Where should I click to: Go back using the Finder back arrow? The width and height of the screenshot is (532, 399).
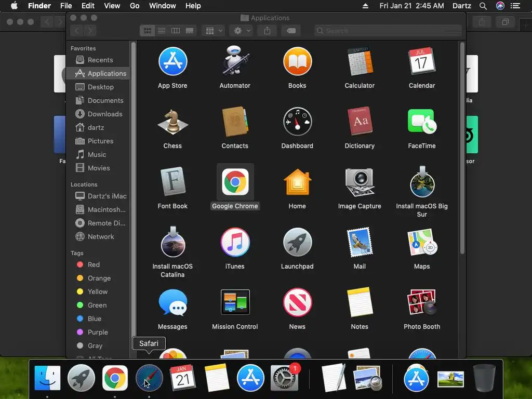pyautogui.click(x=77, y=31)
